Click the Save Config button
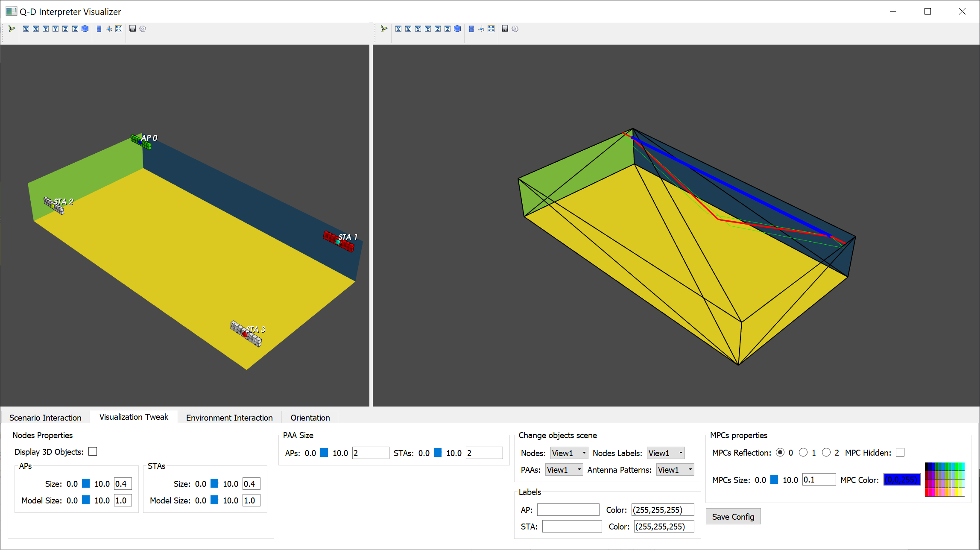 733,517
